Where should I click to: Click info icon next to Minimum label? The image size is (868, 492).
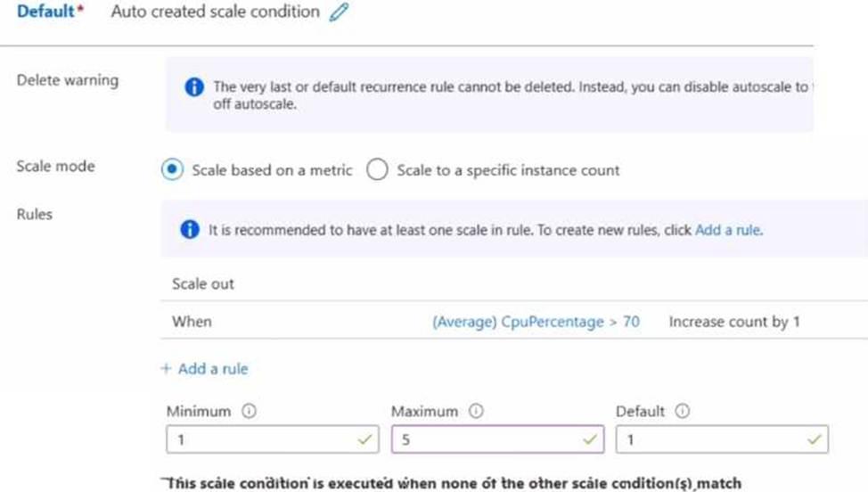click(250, 412)
